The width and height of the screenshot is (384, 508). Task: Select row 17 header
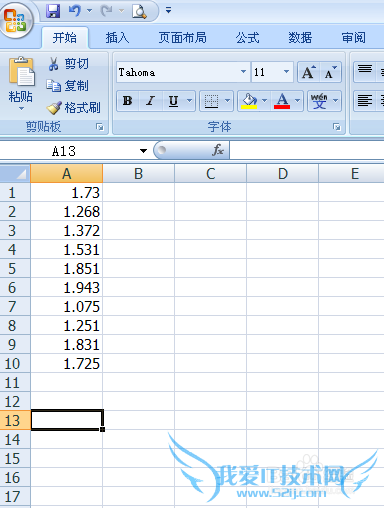[15, 496]
